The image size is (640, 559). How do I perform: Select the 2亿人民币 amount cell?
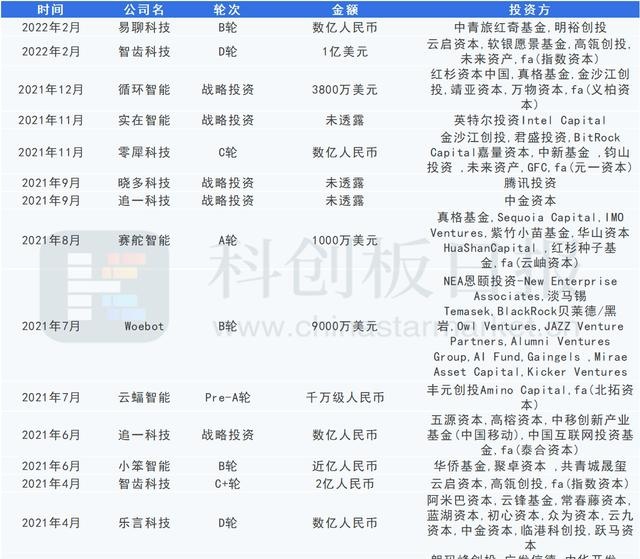345,484
